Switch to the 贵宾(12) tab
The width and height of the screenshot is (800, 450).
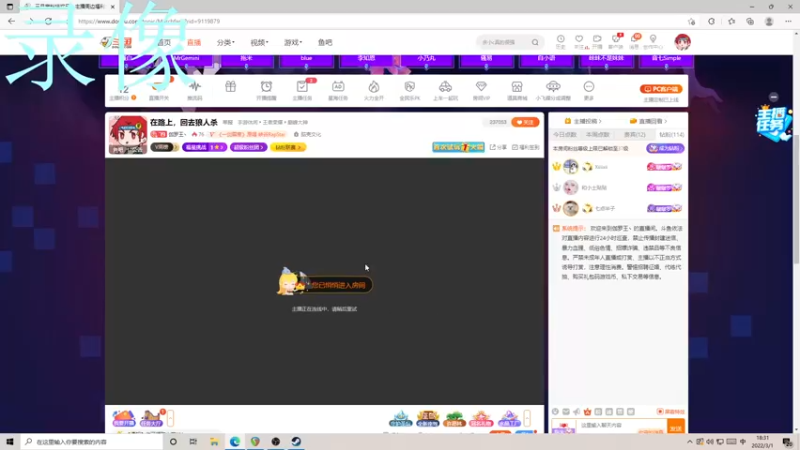point(635,135)
